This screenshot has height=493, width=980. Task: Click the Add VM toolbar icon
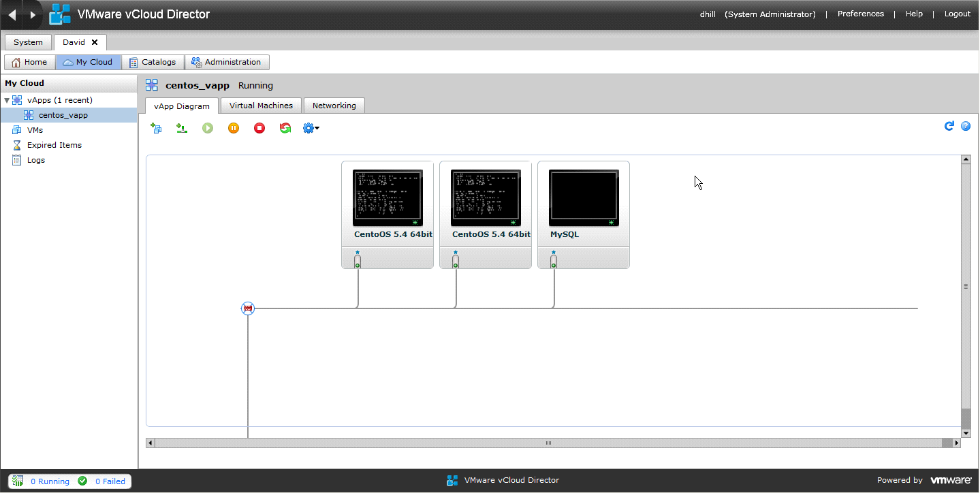pyautogui.click(x=156, y=128)
